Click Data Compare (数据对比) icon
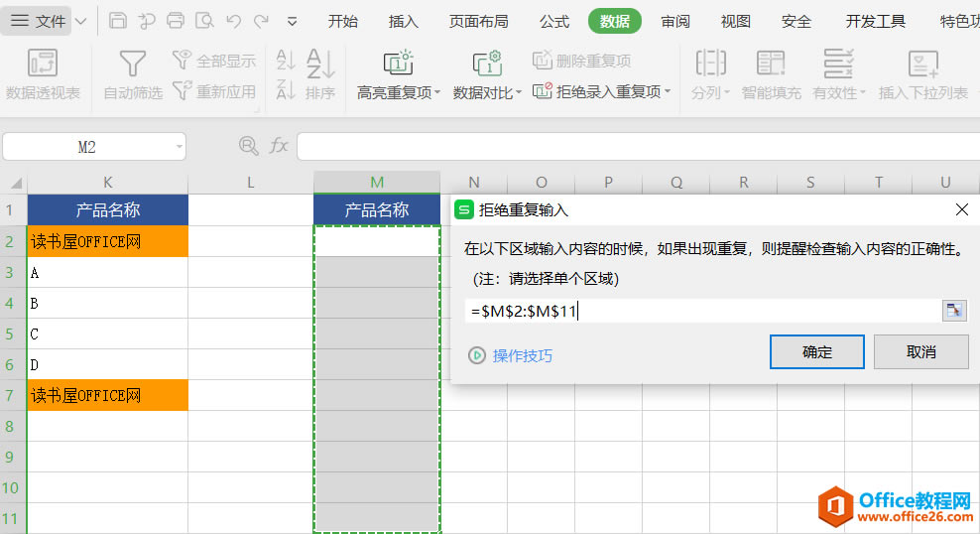 point(487,64)
